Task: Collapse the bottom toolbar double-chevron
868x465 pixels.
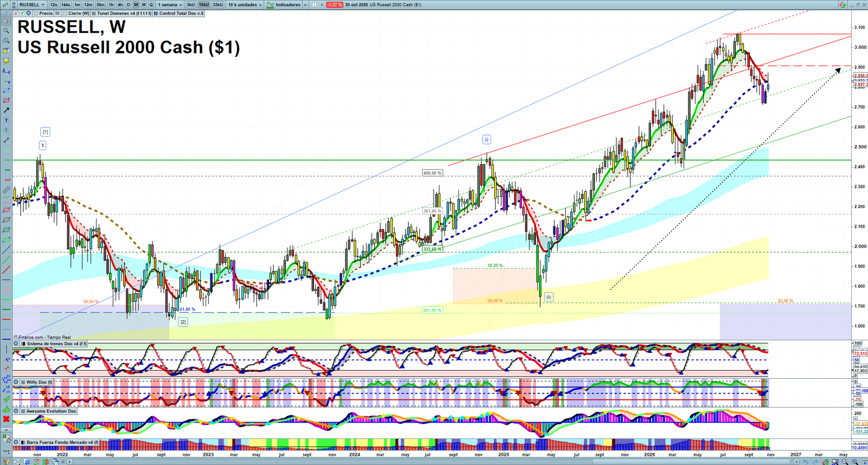Action: tap(64, 462)
